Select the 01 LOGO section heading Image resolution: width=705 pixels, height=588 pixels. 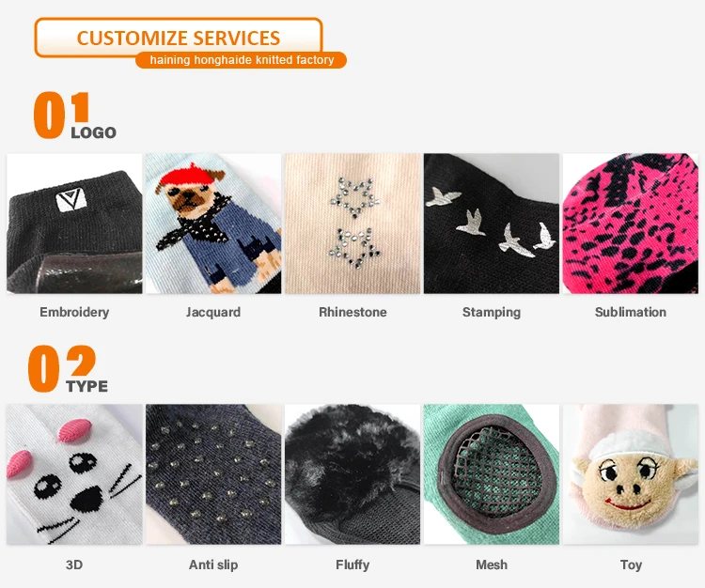coord(75,116)
